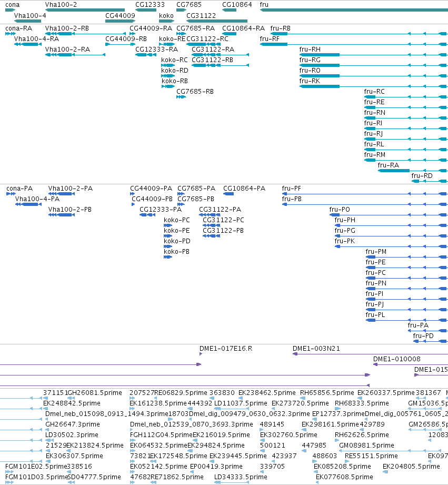Viewport: 448px width, 485px height.
Task: Click transcript CG44009-RA
Action: coord(151,28)
